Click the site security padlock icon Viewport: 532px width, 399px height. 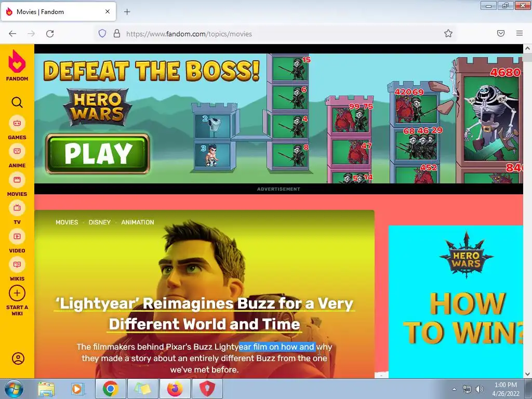117,33
